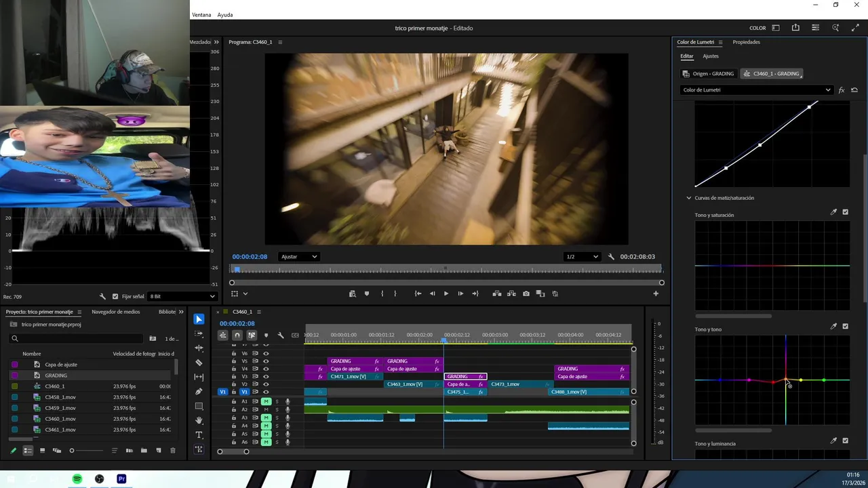Open Program panel menu
Image resolution: width=868 pixels, height=488 pixels.
point(280,42)
